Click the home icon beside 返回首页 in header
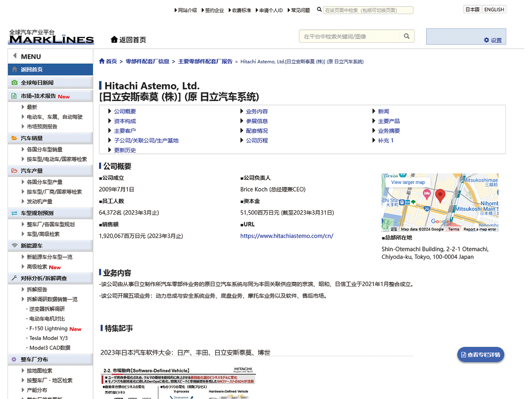 click(114, 39)
